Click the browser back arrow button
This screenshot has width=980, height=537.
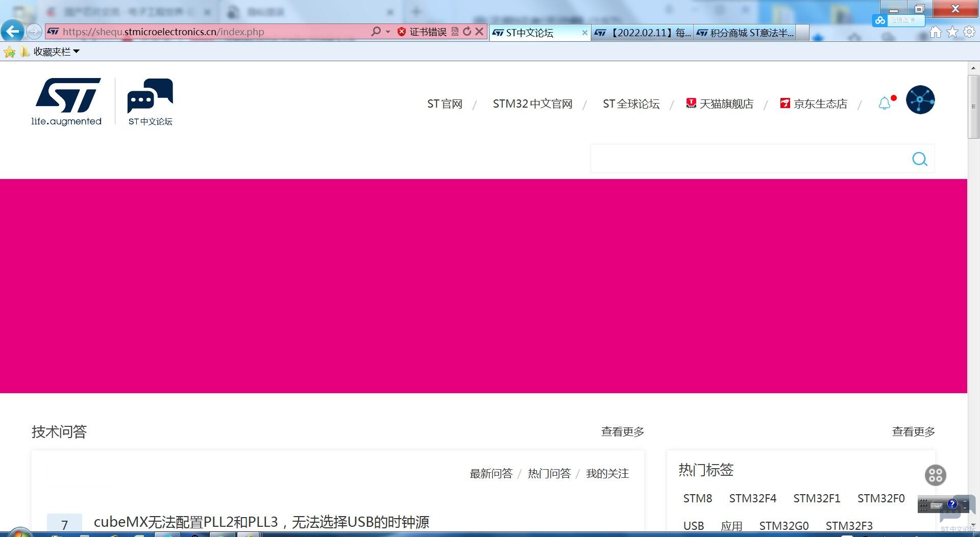point(12,32)
